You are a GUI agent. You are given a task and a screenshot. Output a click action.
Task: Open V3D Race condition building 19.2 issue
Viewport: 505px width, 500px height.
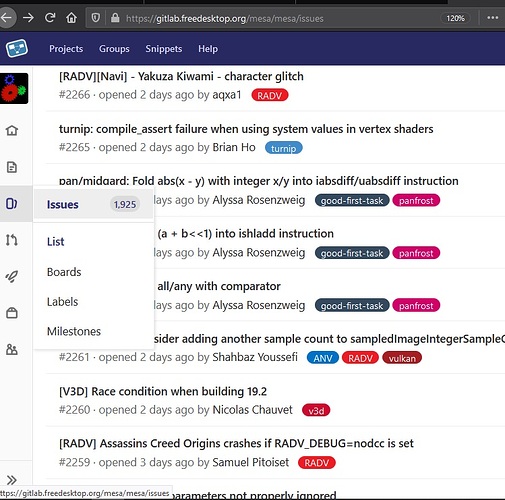click(x=163, y=391)
